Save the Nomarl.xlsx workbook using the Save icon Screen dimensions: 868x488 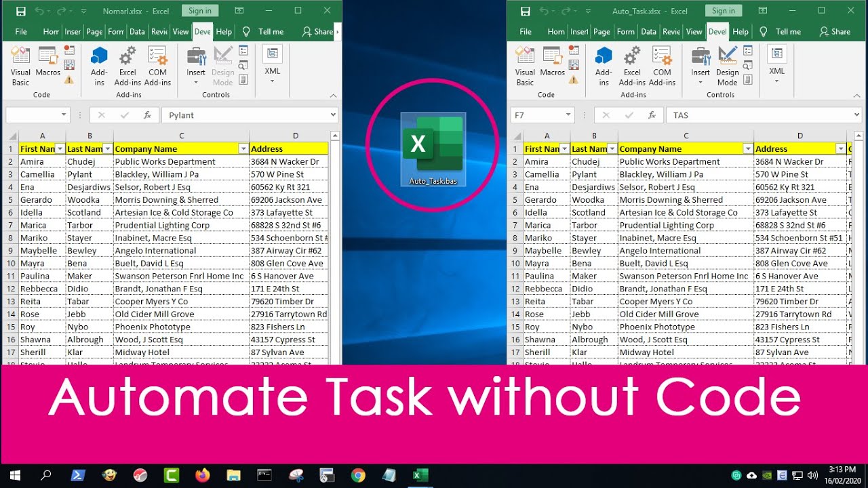pyautogui.click(x=20, y=11)
